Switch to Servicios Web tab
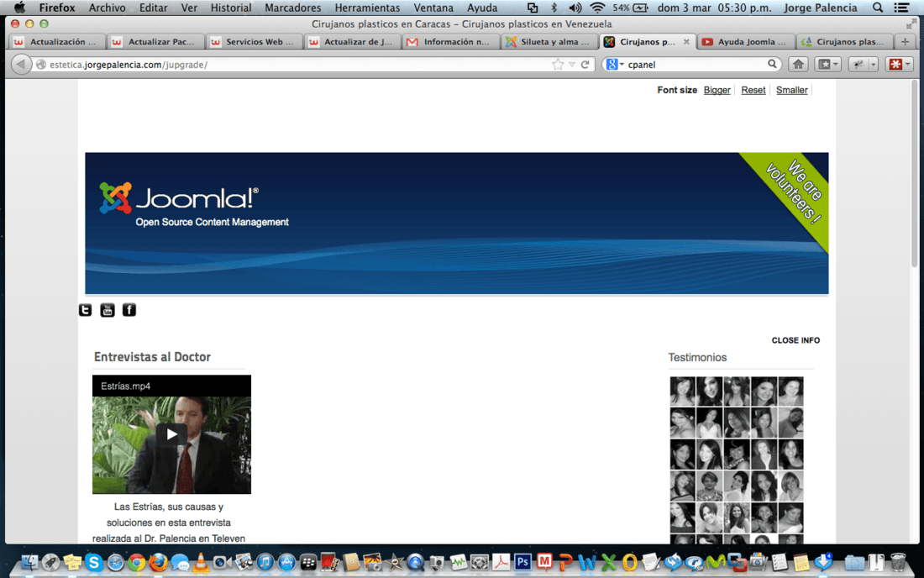 coord(254,42)
